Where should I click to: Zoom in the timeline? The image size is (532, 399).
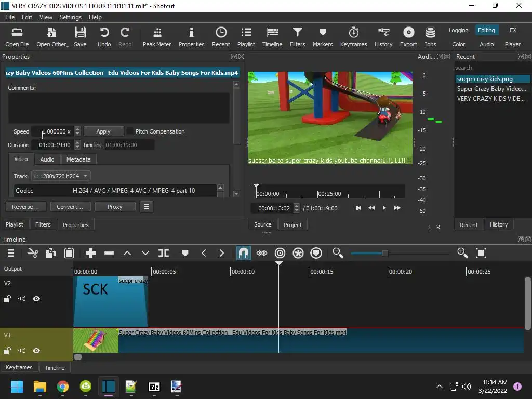462,253
